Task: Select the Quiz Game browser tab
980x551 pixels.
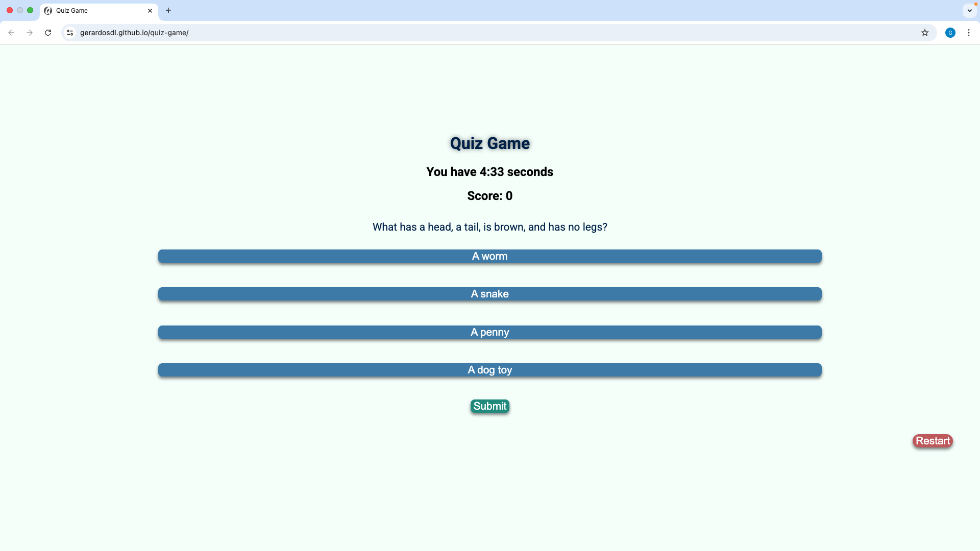Action: (99, 11)
